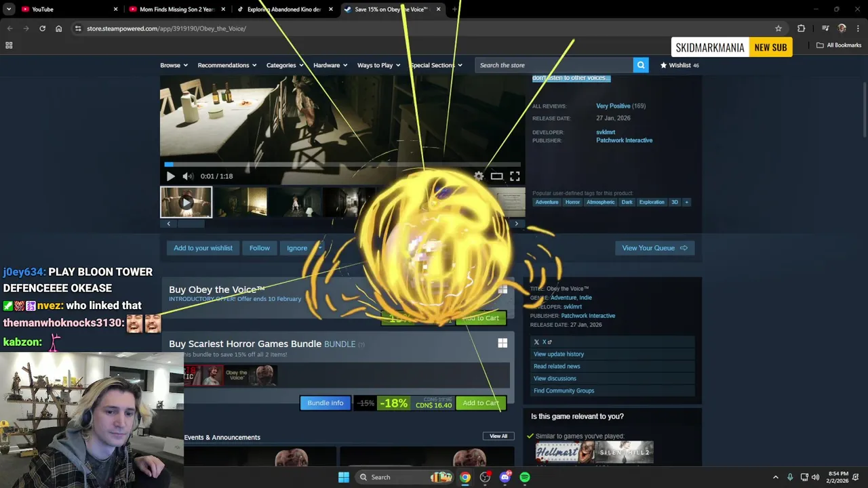Click the Windows icon beside Obey the Voice

502,290
